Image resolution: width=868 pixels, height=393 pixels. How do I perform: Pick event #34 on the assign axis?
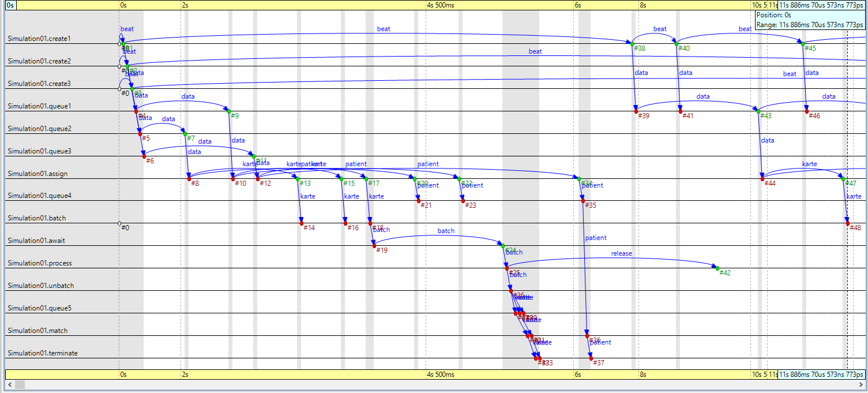point(579,179)
